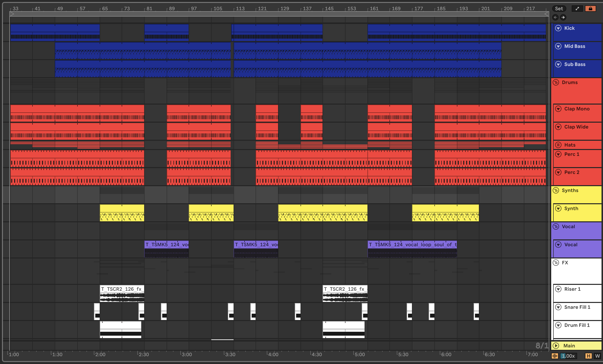Toggle the H optimize height button
This screenshot has width=603, height=364.
[x=588, y=356]
